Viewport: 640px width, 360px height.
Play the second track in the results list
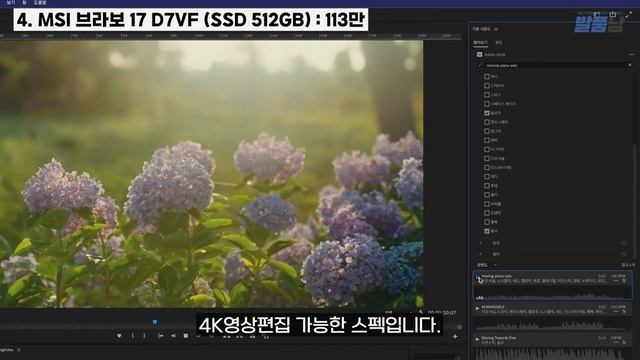point(477,308)
